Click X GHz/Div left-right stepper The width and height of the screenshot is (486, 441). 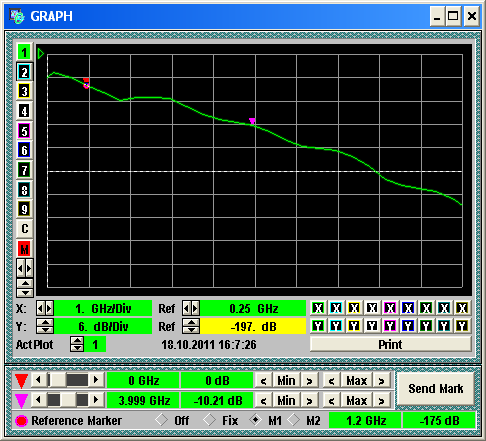pyautogui.click(x=45, y=308)
